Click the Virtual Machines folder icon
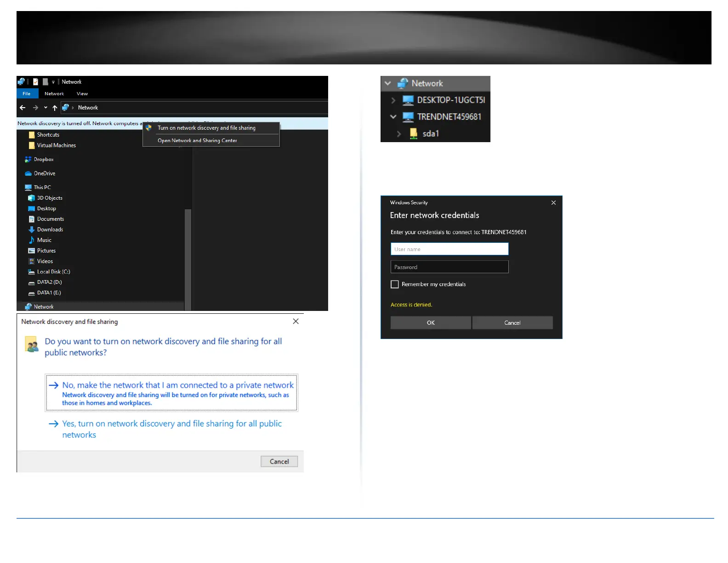This screenshot has height=563, width=728. pos(32,145)
